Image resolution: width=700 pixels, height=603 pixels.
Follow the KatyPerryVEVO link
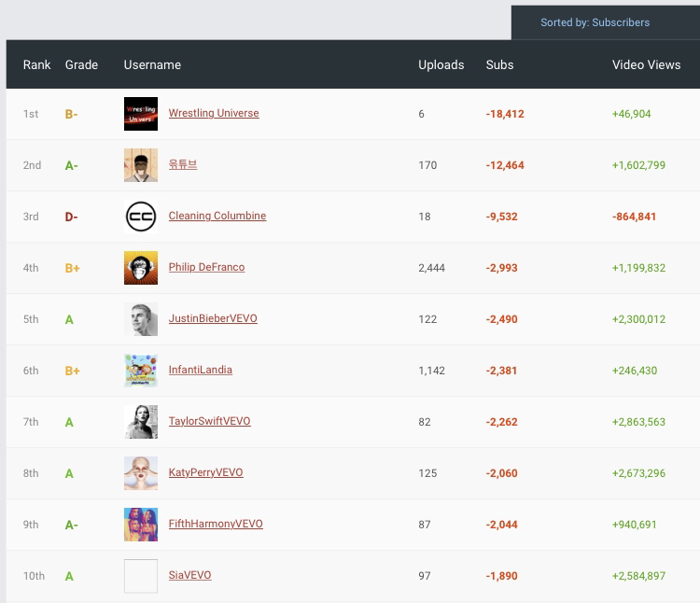click(x=206, y=472)
